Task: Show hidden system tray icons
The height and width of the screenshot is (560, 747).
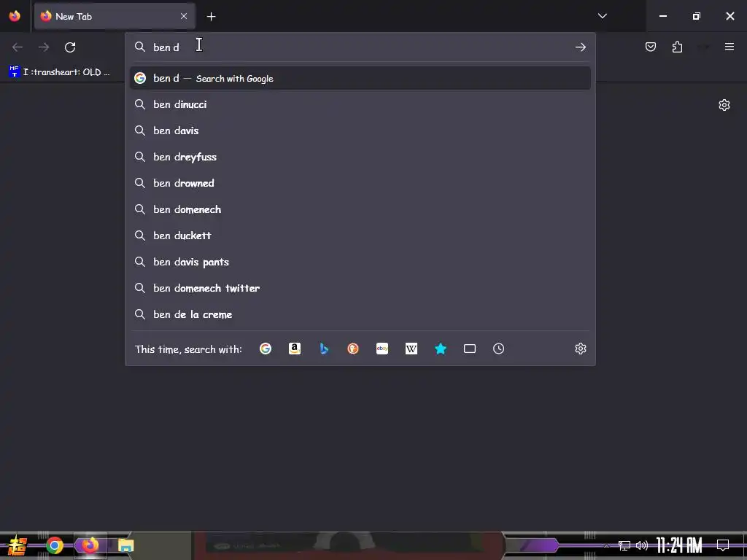Action: [x=606, y=545]
